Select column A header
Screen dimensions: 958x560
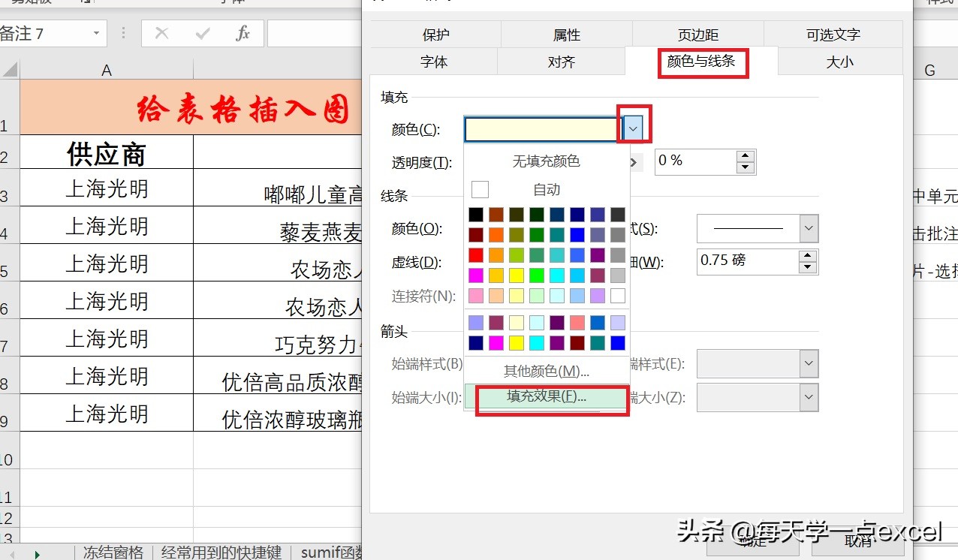107,70
